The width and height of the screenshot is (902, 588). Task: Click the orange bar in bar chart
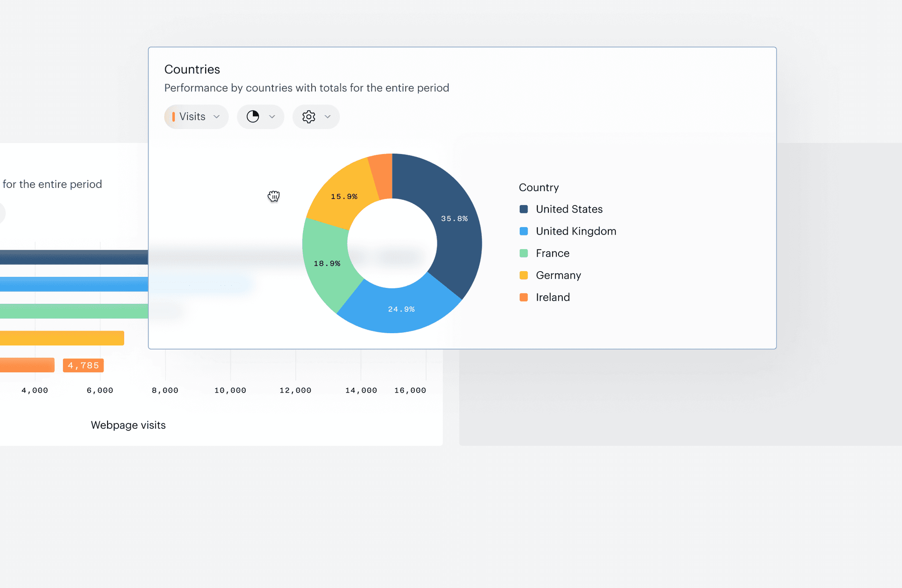[x=26, y=365]
